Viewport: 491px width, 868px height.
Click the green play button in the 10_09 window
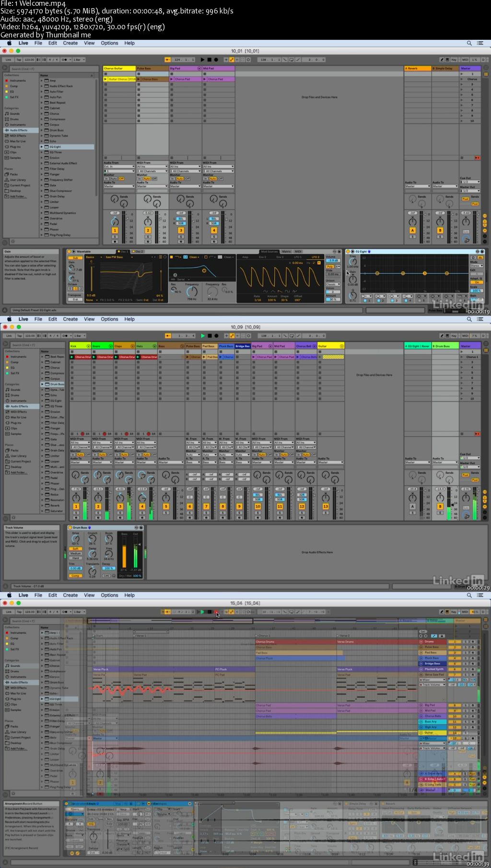pos(202,336)
